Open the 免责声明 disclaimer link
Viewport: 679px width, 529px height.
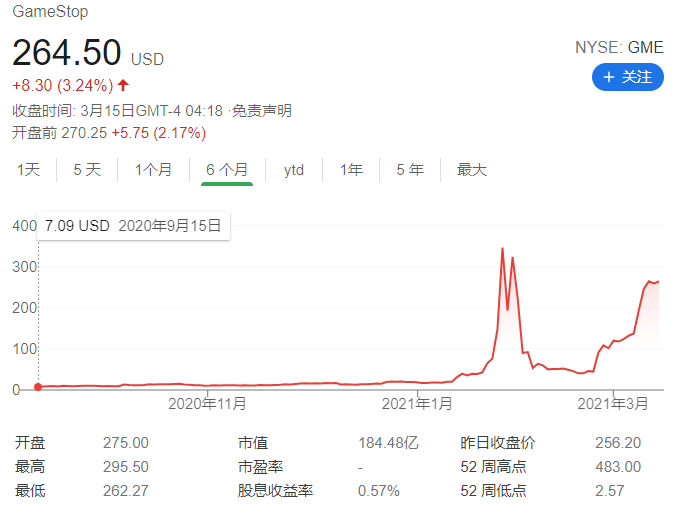tap(262, 111)
